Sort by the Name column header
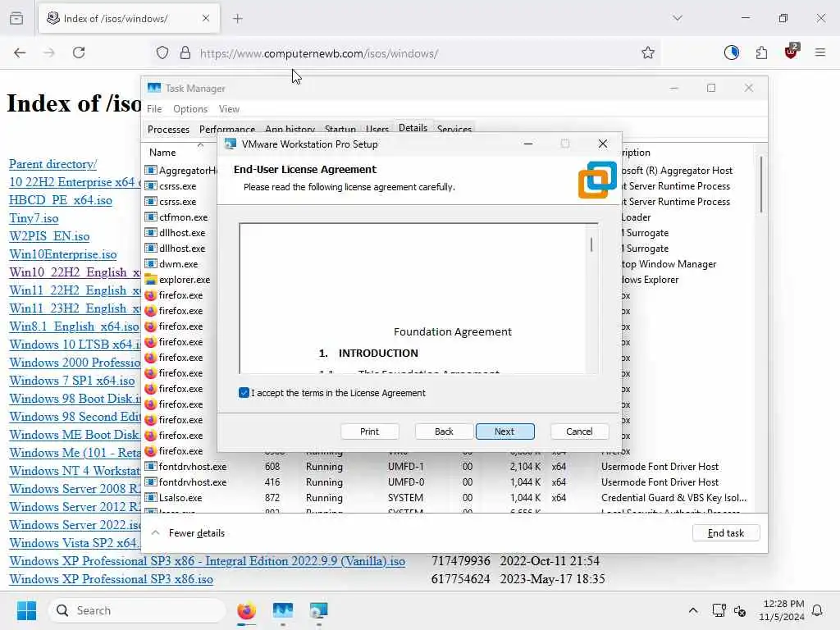This screenshot has width=840, height=630. [162, 152]
